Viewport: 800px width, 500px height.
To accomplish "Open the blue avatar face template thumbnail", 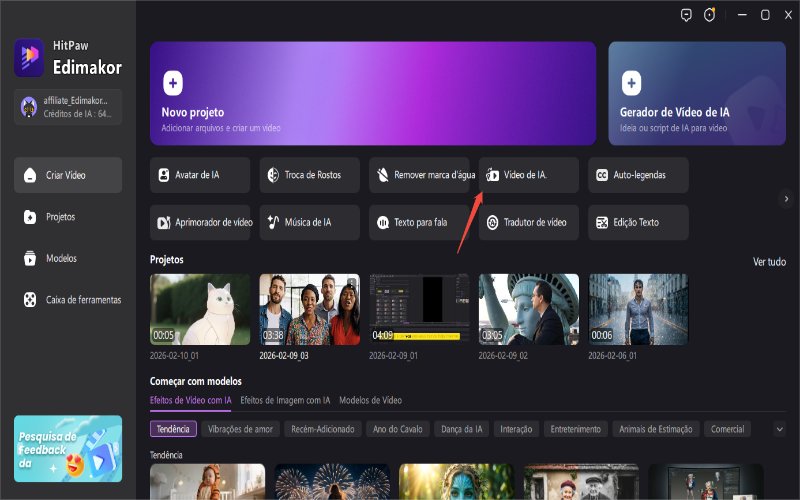I will pyautogui.click(x=457, y=481).
